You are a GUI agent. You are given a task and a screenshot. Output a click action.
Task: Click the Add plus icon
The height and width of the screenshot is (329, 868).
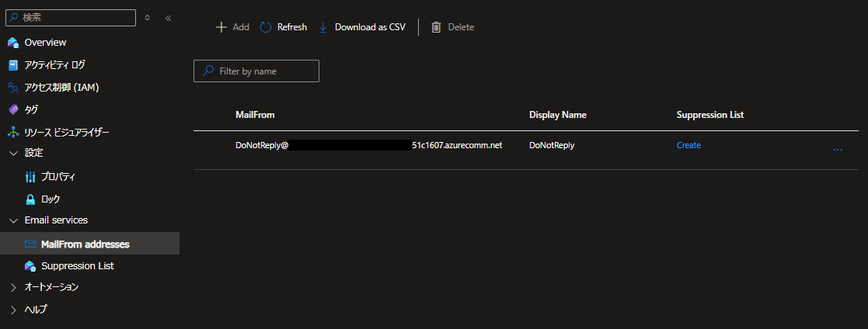(x=221, y=27)
